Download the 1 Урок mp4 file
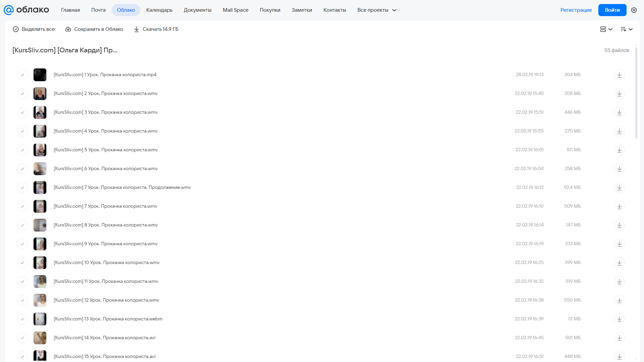The width and height of the screenshot is (644, 362). 619,75
